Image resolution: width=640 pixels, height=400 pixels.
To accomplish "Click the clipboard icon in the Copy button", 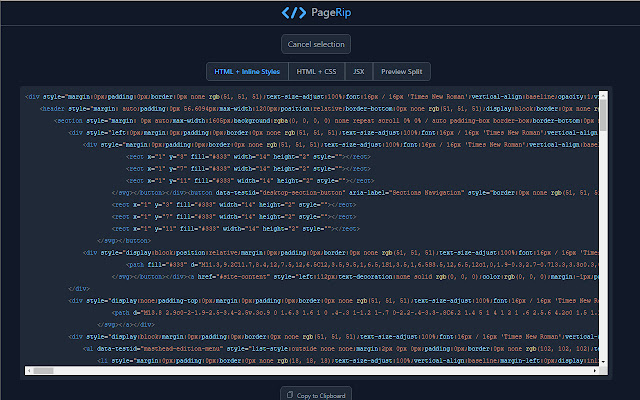I will pyautogui.click(x=290, y=395).
